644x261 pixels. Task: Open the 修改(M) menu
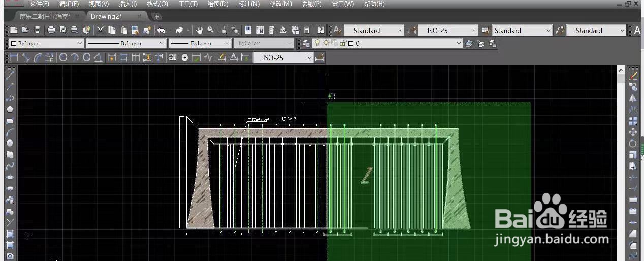(x=280, y=4)
